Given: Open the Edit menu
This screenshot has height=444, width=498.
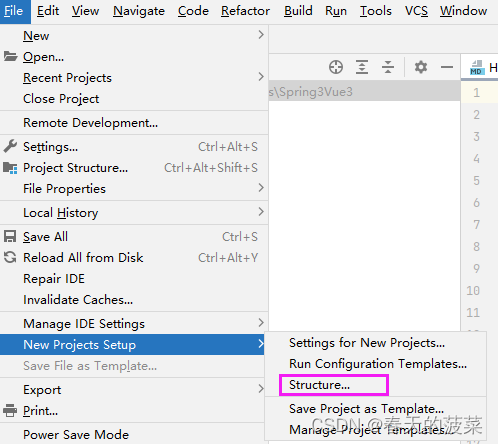Looking at the screenshot, I should point(48,11).
